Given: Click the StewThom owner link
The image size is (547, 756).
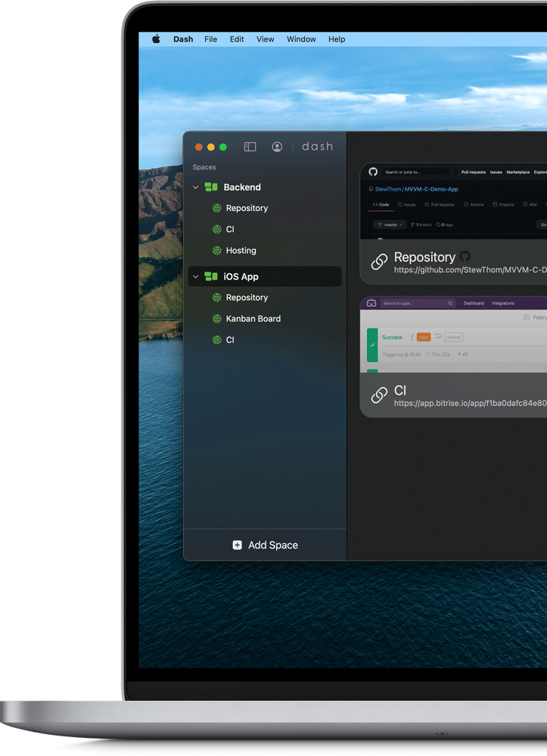Looking at the screenshot, I should (388, 190).
